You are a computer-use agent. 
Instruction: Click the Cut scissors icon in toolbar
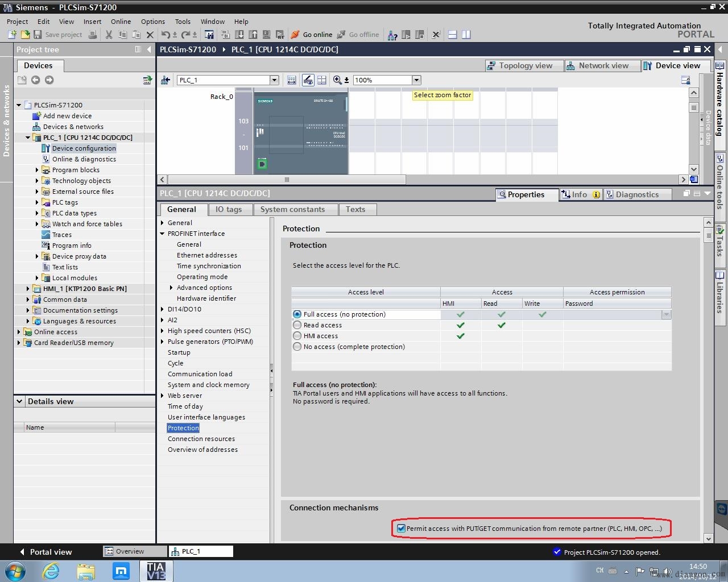pos(109,35)
